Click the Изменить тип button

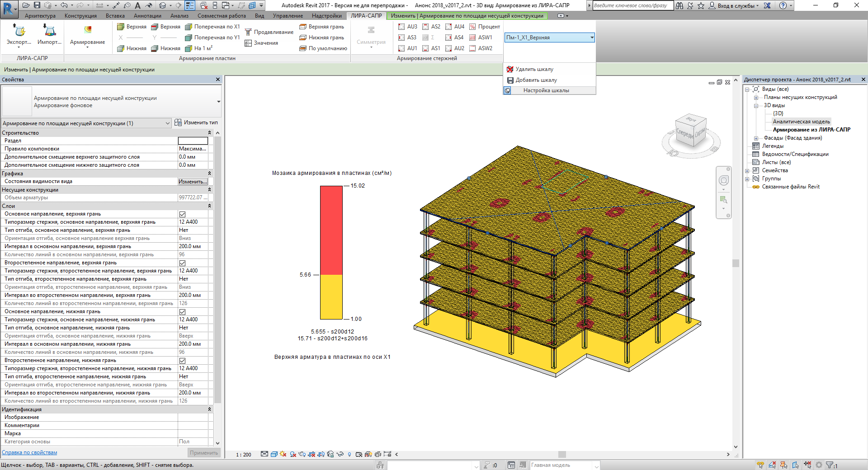click(x=196, y=122)
